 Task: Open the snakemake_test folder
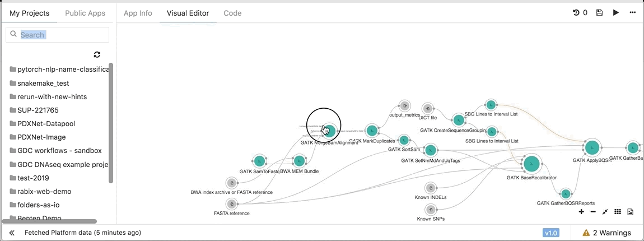click(x=39, y=83)
